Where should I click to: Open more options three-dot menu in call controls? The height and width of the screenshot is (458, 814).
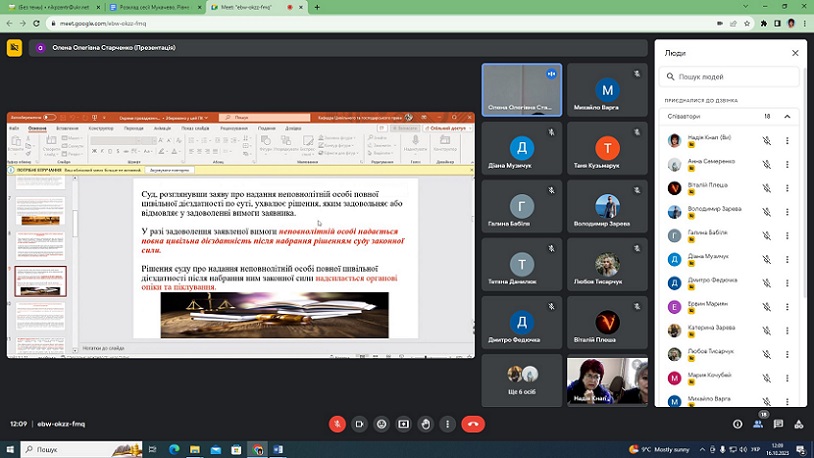[447, 424]
